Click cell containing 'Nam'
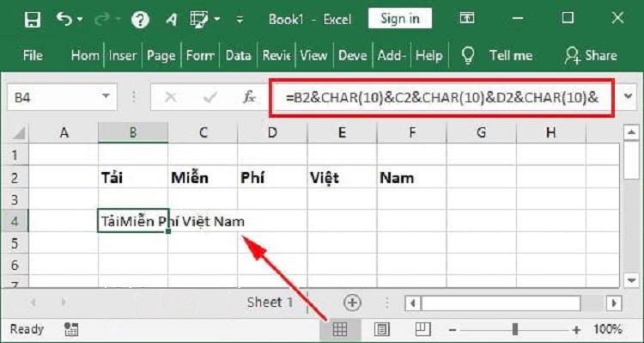This screenshot has width=644, height=343. point(412,177)
